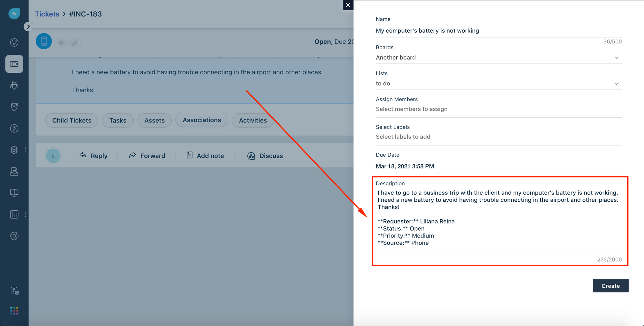Select the Tickets icon in the sidebar
This screenshot has width=644, height=326.
[x=14, y=64]
